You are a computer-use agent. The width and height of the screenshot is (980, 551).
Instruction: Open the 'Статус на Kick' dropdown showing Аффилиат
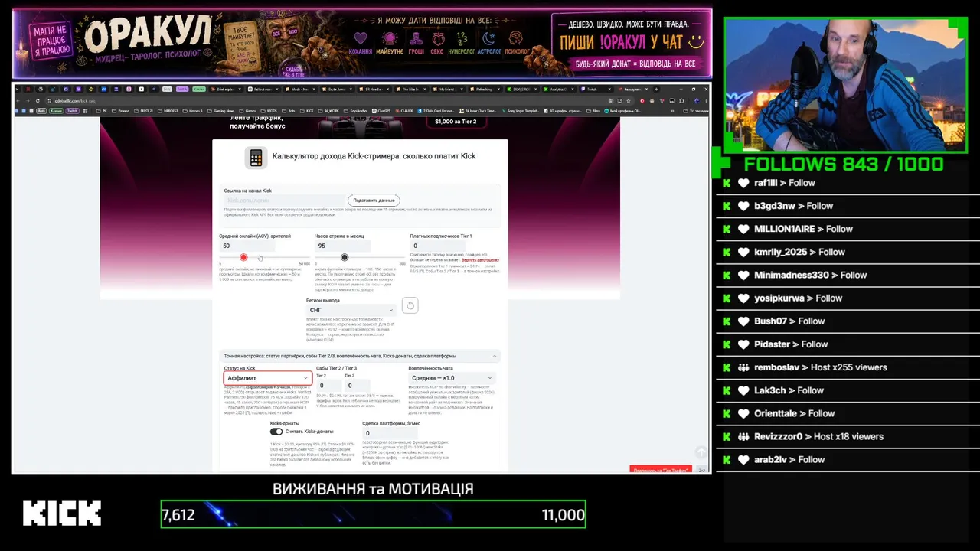[x=268, y=378]
